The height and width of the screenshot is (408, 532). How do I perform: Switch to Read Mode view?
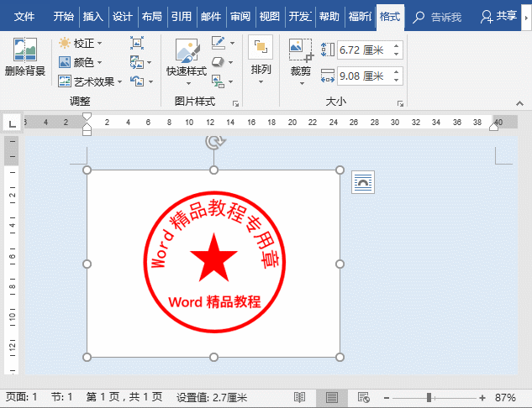point(299,397)
